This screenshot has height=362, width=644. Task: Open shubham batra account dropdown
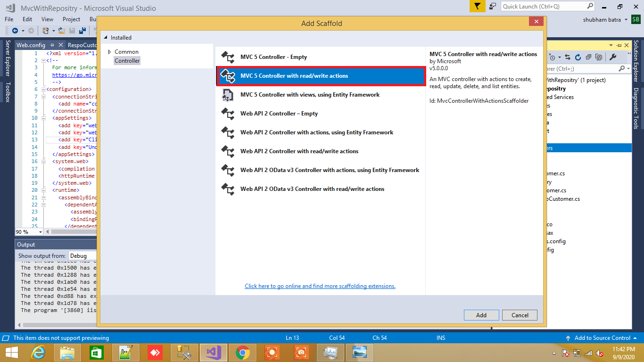(626, 20)
